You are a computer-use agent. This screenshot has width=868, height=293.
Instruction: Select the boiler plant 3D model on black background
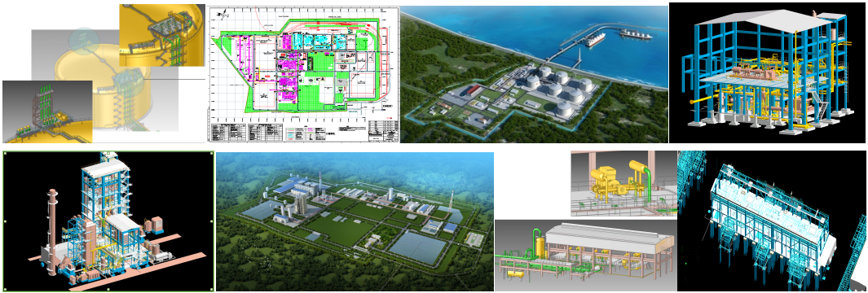pos(108,221)
